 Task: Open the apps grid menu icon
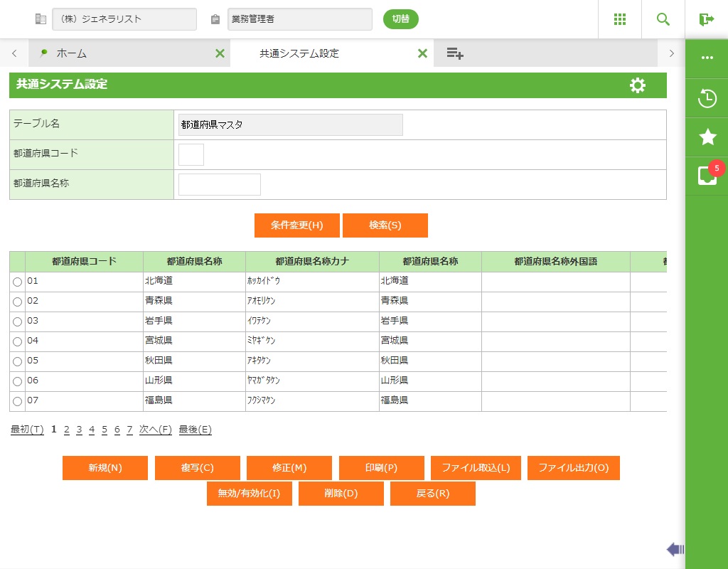[x=620, y=19]
